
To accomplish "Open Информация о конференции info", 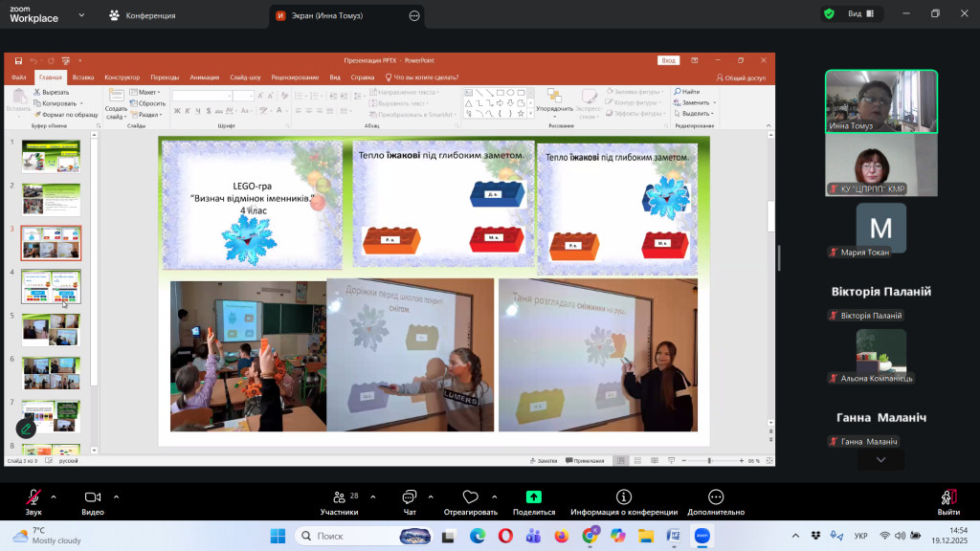I will [624, 501].
